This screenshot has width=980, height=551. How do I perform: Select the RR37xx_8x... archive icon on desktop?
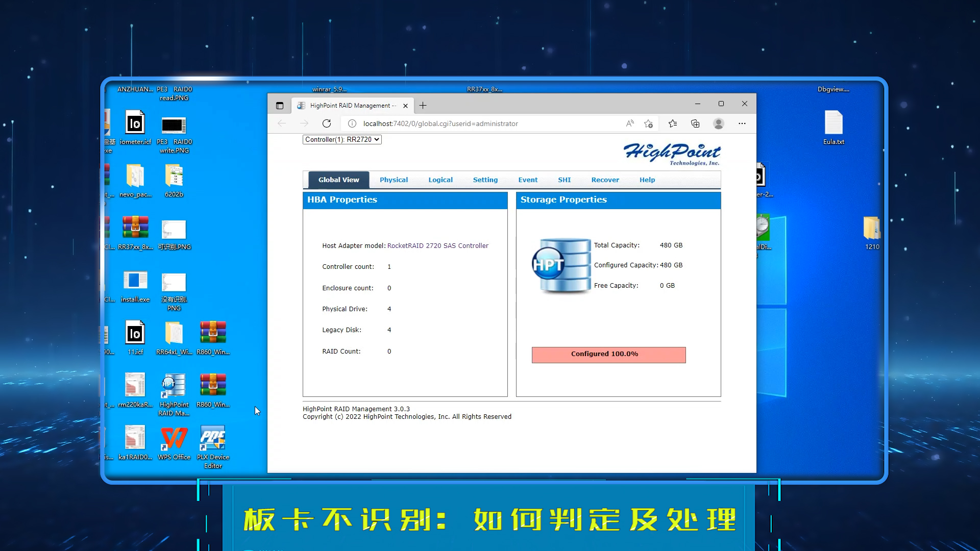point(135,233)
